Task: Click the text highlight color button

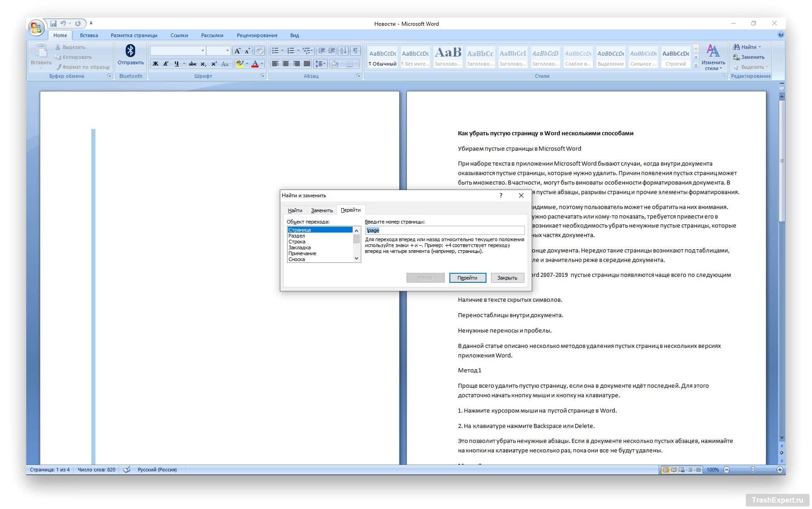Action: click(240, 64)
